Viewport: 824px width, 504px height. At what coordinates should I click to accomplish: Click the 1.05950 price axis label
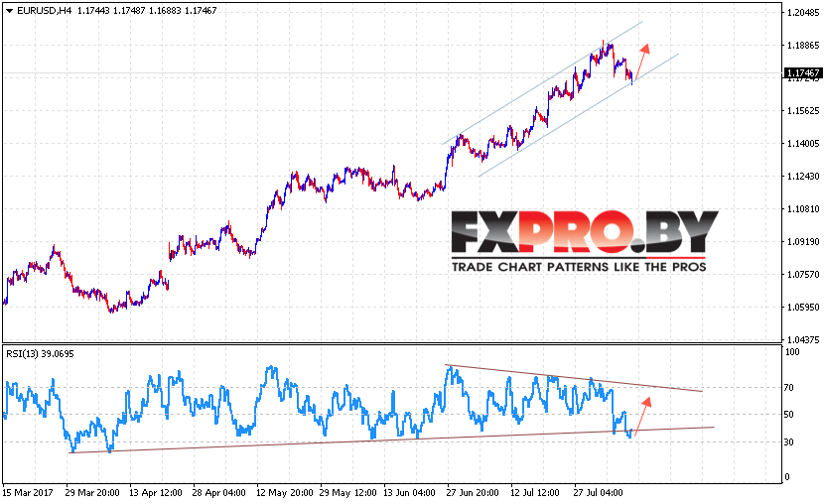click(803, 308)
